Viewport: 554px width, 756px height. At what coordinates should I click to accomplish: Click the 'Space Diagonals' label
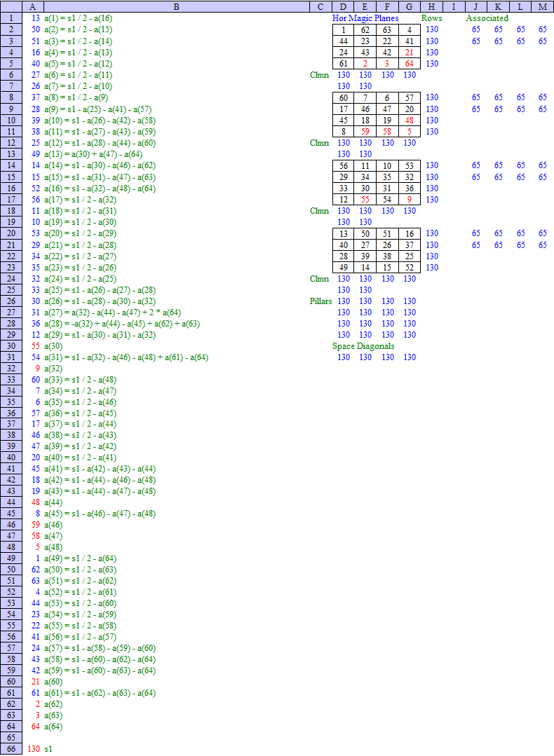363,345
